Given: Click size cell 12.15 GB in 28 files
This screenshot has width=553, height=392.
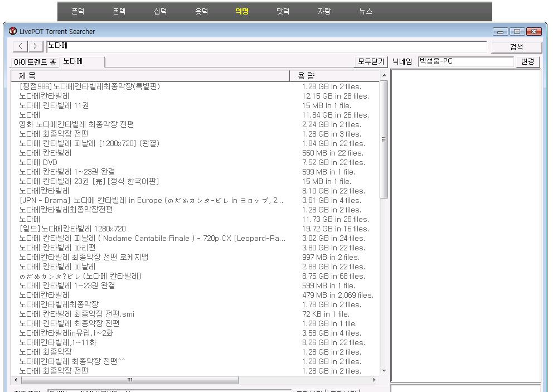Looking at the screenshot, I should click(x=336, y=96).
